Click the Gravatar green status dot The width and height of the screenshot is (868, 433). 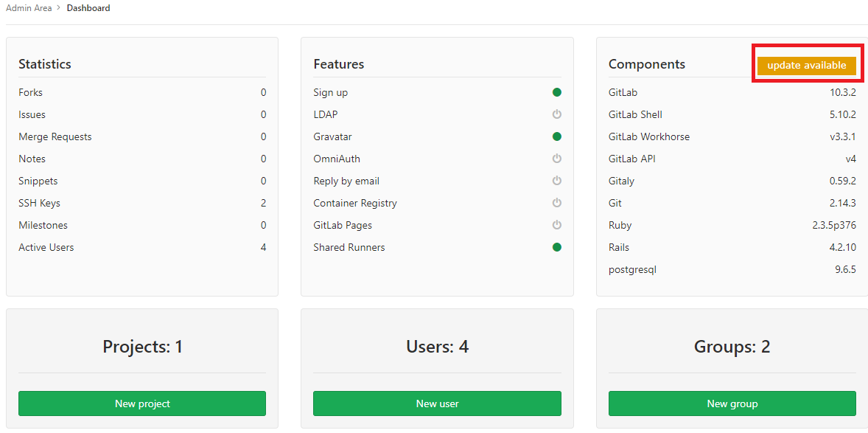tap(557, 136)
